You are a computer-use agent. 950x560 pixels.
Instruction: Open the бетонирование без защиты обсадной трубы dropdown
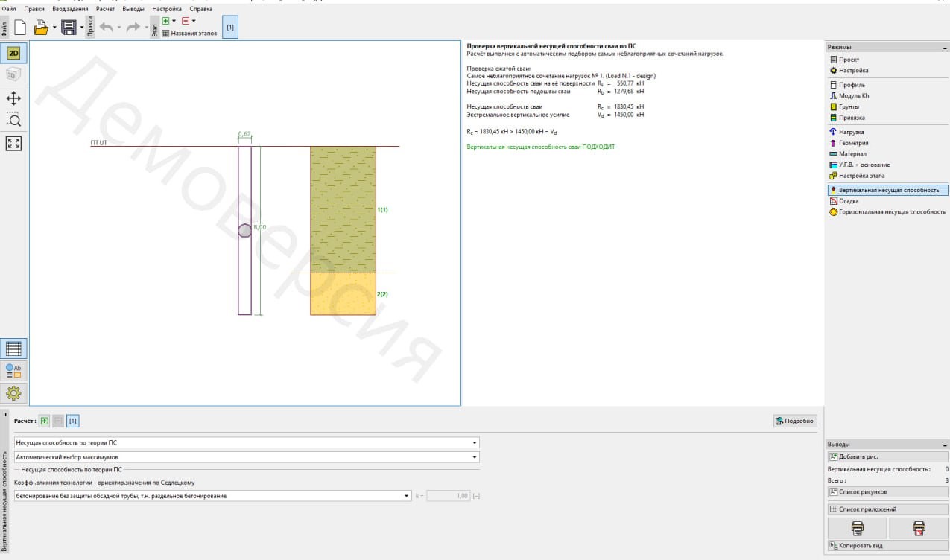212,496
